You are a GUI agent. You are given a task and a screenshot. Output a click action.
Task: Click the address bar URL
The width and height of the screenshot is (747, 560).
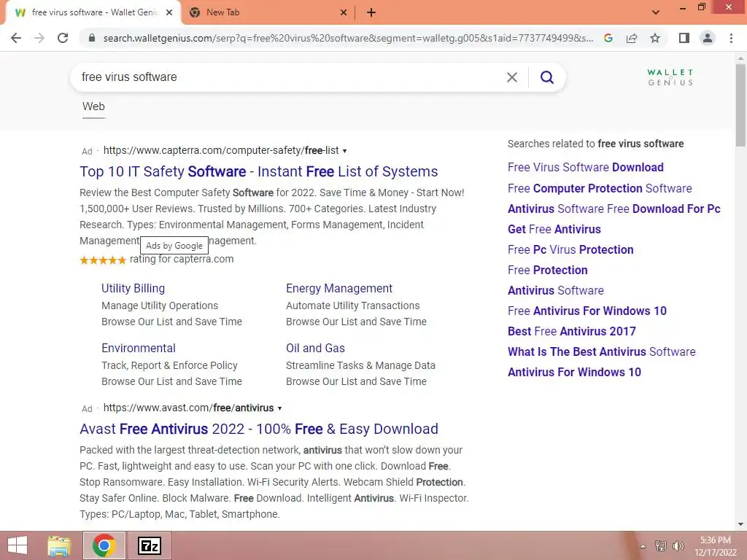pos(348,38)
